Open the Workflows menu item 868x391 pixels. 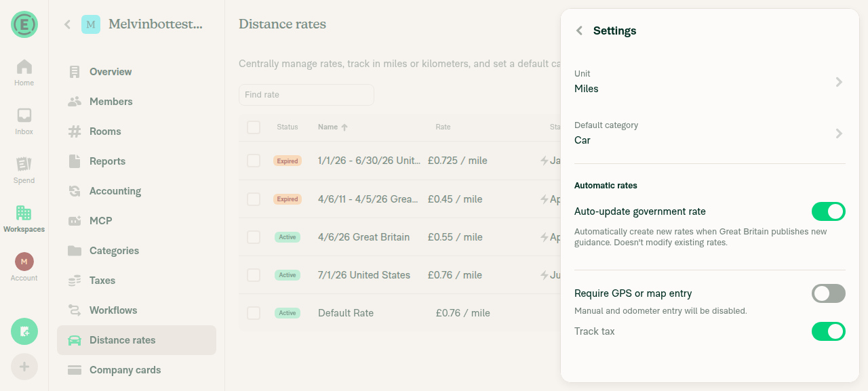tap(136, 310)
